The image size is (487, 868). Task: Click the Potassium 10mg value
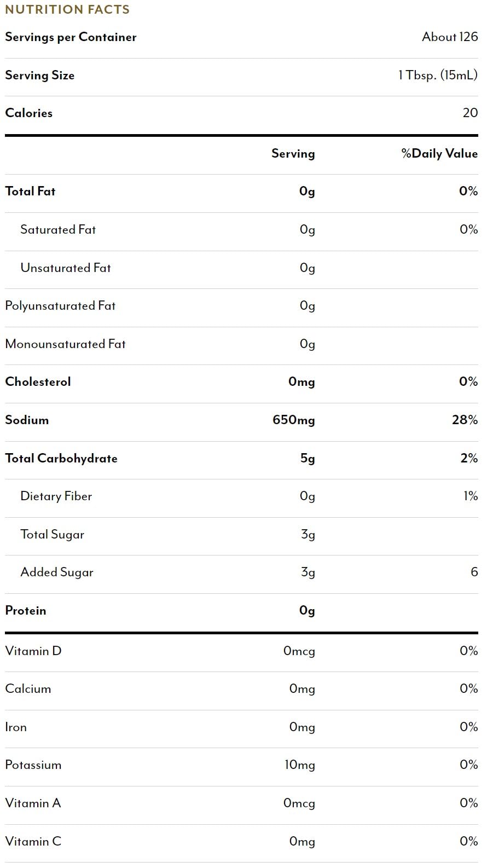click(300, 765)
